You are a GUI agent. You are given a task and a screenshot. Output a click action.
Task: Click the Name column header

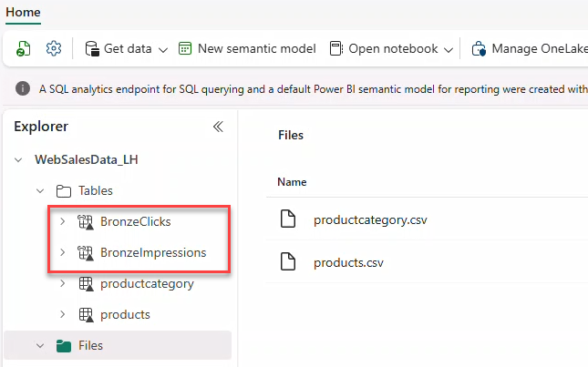pyautogui.click(x=292, y=182)
